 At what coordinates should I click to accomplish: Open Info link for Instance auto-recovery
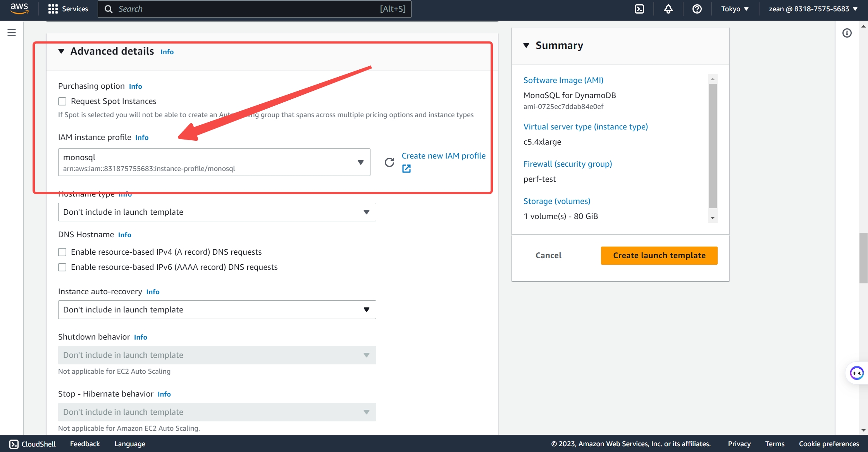(x=153, y=292)
